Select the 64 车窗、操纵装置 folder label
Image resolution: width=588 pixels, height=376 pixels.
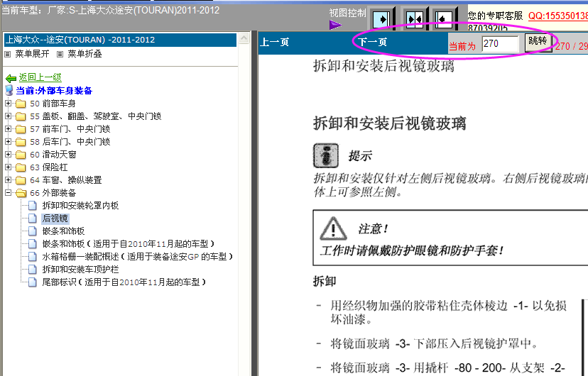coord(66,180)
